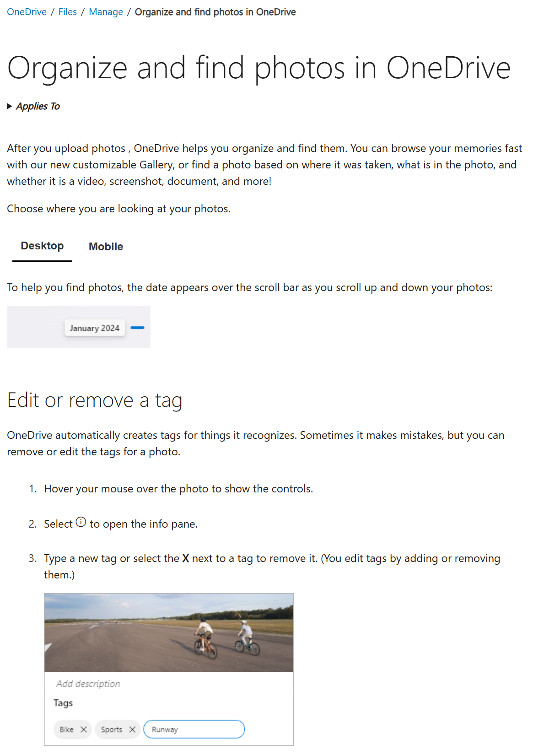Select the Desktop tab
Viewport: 533px width, 756px height.
(x=42, y=246)
